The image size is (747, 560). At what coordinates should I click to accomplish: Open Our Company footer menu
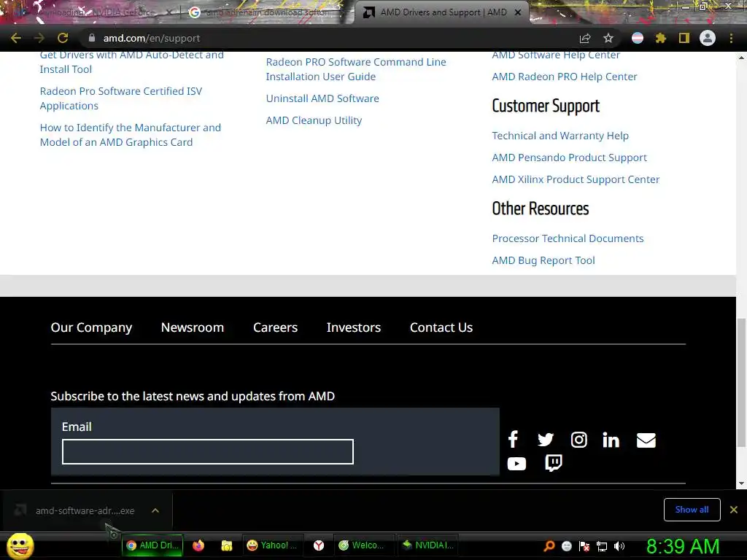pyautogui.click(x=91, y=327)
